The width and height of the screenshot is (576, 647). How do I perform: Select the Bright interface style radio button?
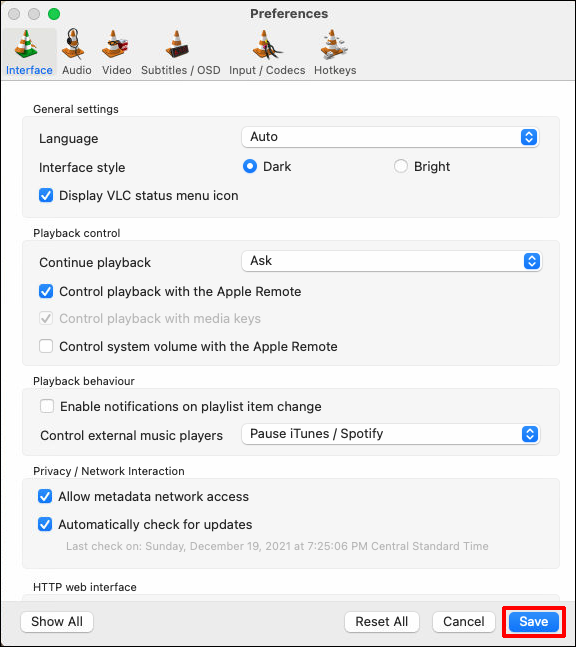pos(400,166)
